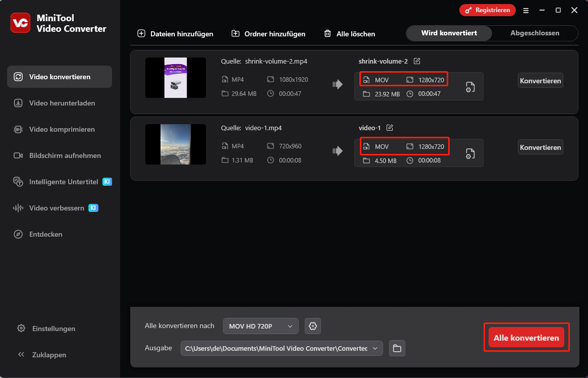Click Dateien hinzufügen to add files
Screen dimensions: 588x378
coord(175,34)
